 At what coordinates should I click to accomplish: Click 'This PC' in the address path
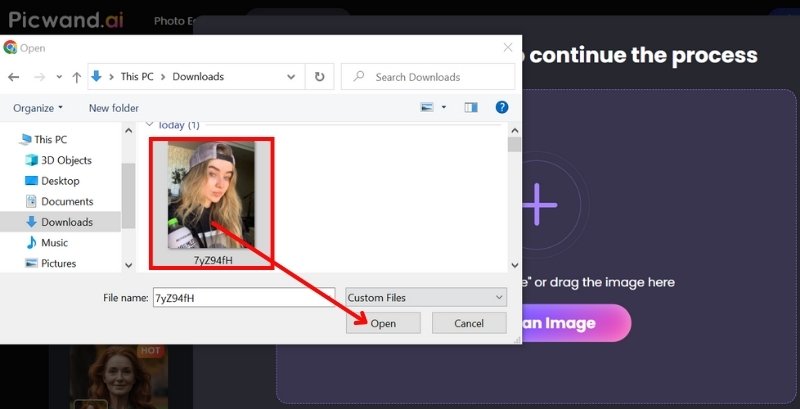tap(137, 76)
